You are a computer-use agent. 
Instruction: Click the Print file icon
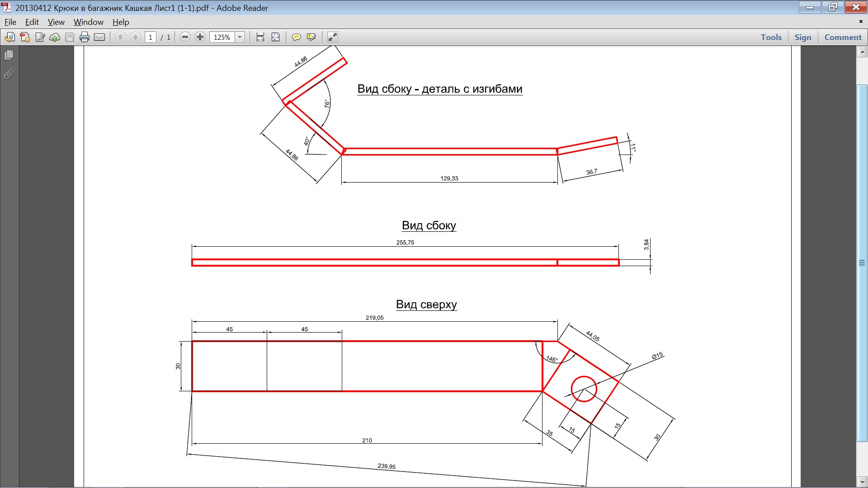pyautogui.click(x=84, y=38)
